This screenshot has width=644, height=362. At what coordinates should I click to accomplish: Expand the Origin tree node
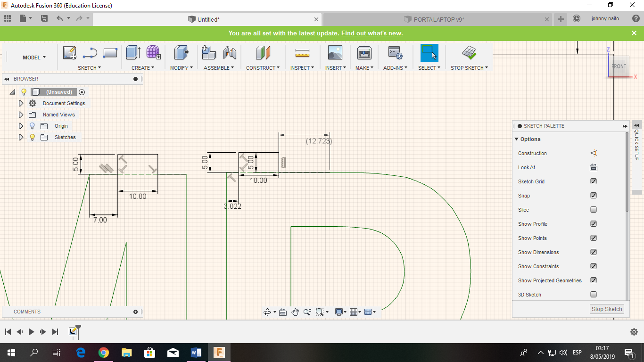click(21, 126)
